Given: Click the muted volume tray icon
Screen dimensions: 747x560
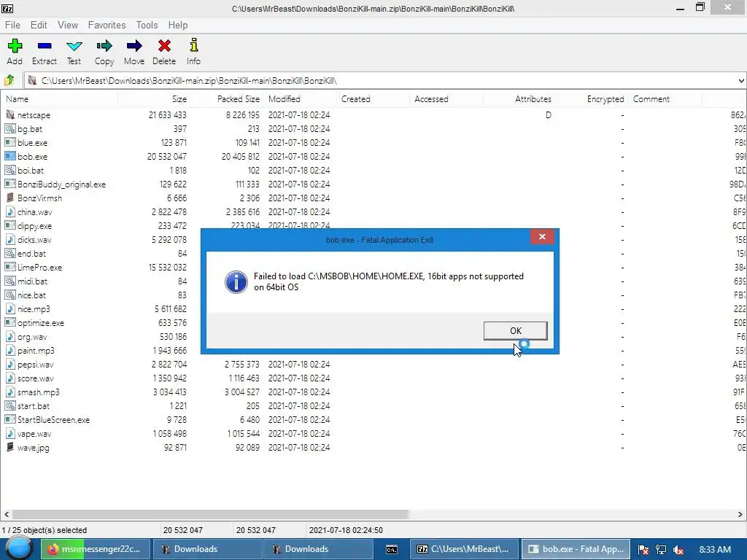Looking at the screenshot, I should tap(678, 550).
